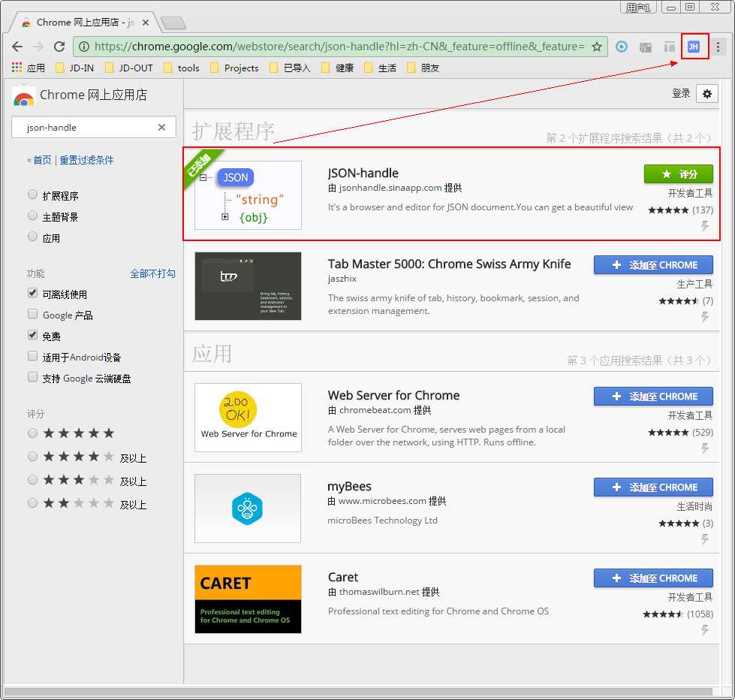Viewport: 735px width, 700px height.
Task: Click the 用户1 profile button
Action: 638,7
